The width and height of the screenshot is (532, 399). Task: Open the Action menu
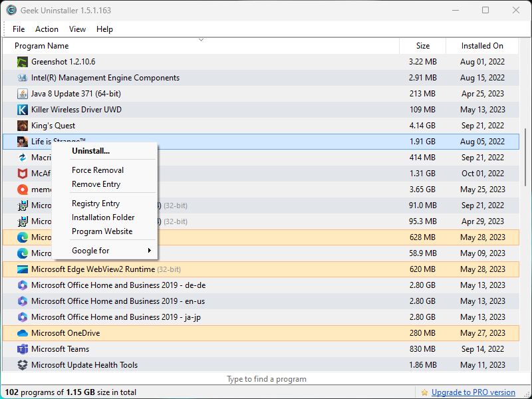pos(47,29)
